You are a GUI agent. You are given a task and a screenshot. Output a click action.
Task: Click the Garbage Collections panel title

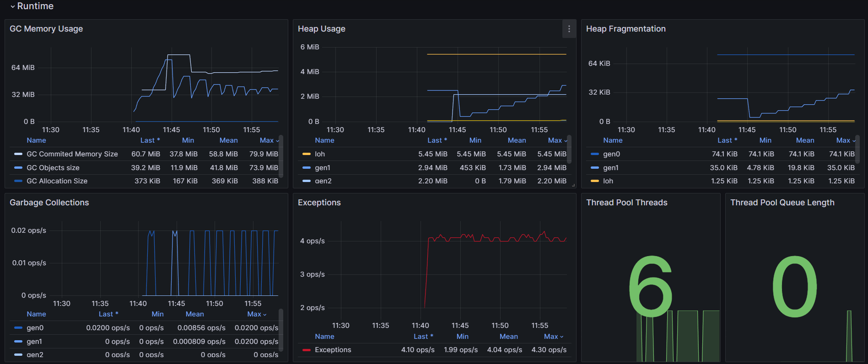click(49, 203)
